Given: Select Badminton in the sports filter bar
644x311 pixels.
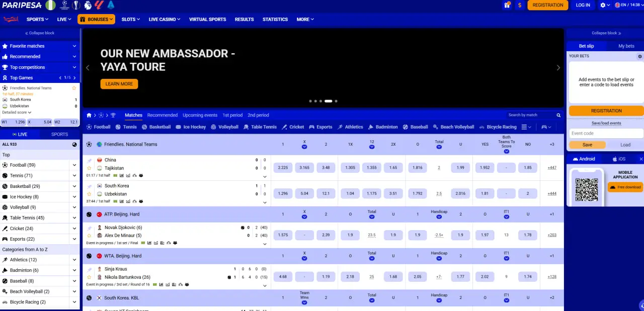Looking at the screenshot, I should point(383,127).
